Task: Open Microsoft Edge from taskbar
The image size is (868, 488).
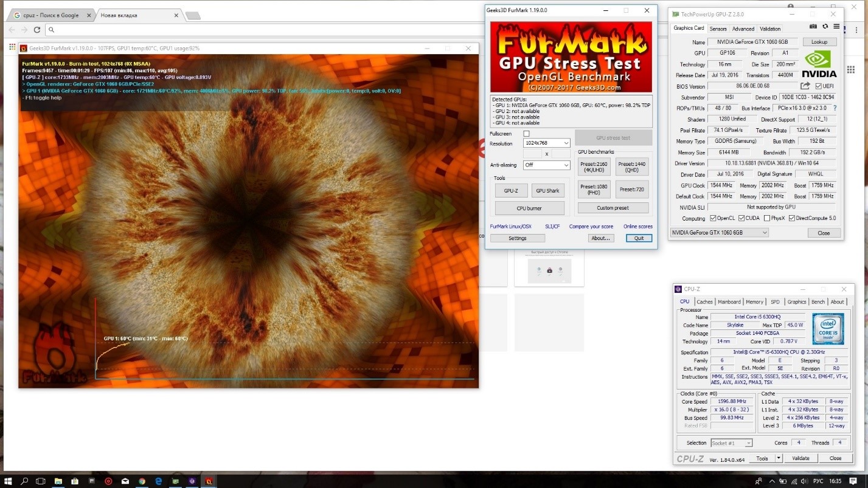Action: [x=158, y=481]
